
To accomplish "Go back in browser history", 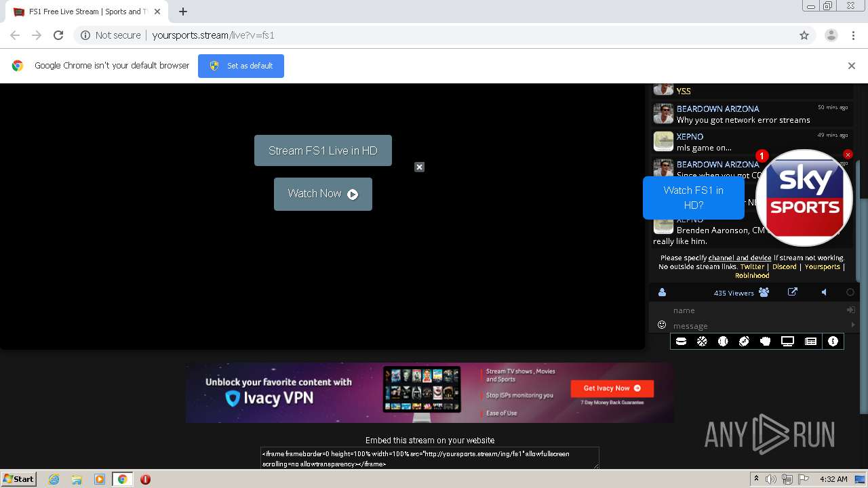I will [x=15, y=35].
